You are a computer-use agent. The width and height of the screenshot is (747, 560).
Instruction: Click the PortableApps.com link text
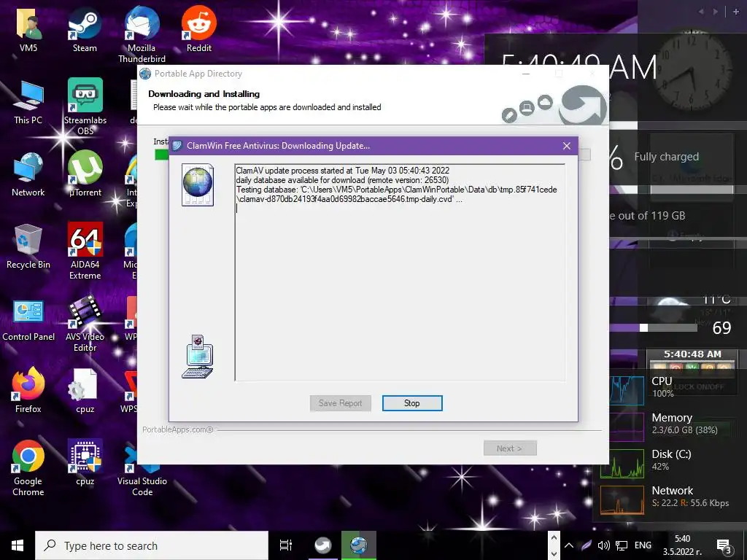tap(178, 429)
